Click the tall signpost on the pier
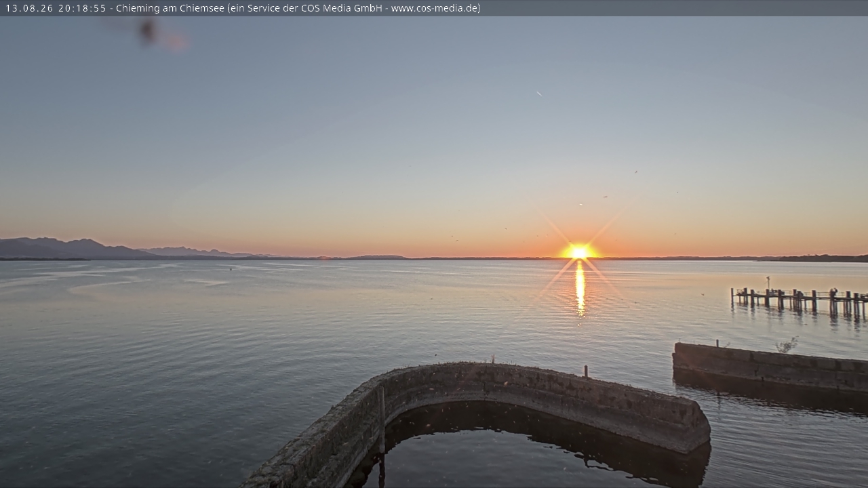 768,284
